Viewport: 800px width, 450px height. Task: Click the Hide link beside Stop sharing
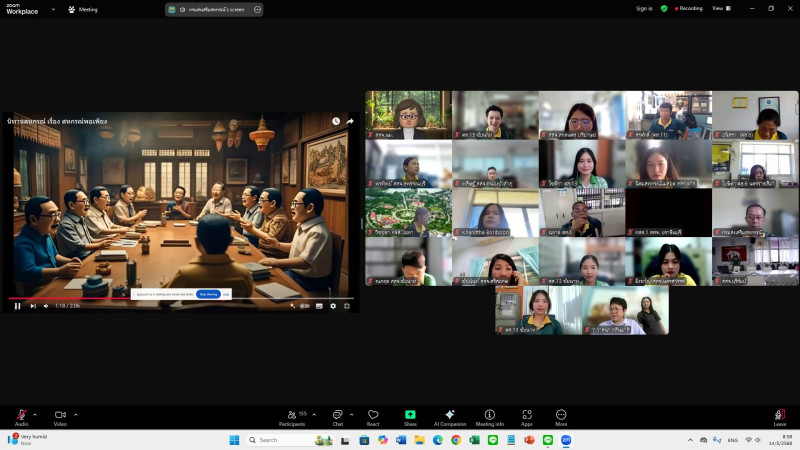pyautogui.click(x=226, y=294)
